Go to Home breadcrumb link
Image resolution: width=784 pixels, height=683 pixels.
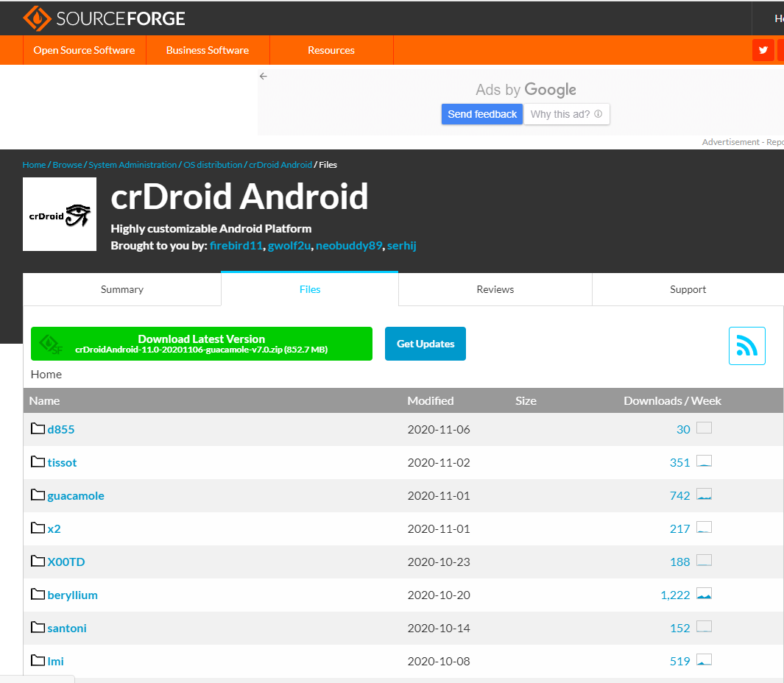(x=34, y=165)
